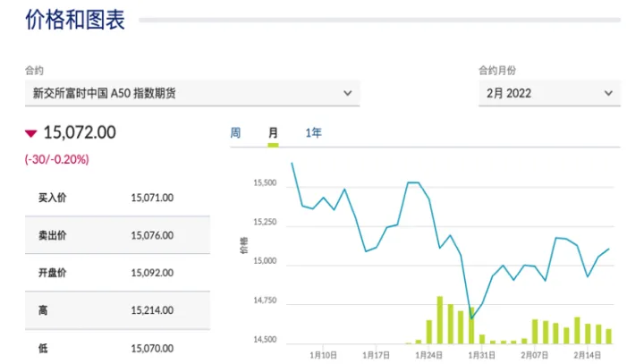
Task: Click the 2月14日 x-axis date label
Action: coord(587,355)
